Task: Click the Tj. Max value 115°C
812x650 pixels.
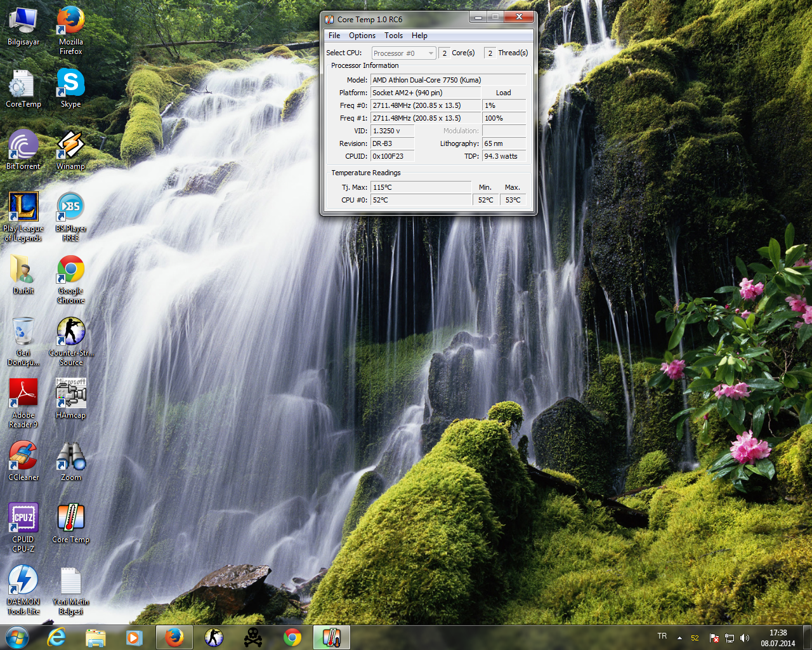Action: click(x=421, y=187)
